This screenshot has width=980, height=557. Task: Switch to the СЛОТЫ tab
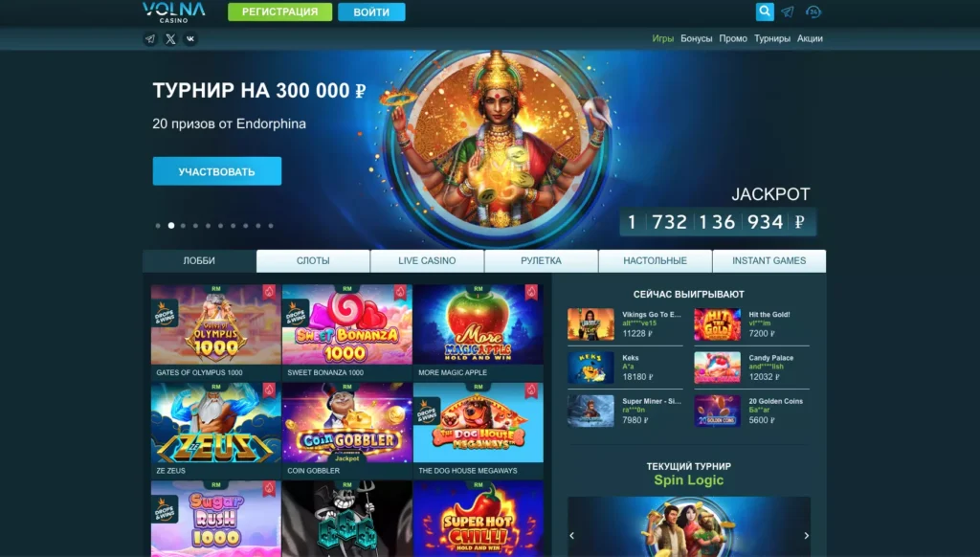pos(313,260)
